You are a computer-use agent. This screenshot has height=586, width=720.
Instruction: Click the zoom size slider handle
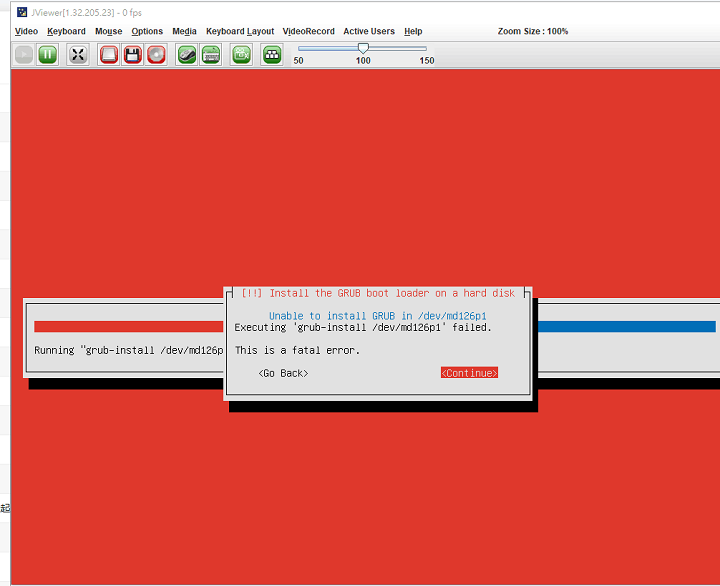click(x=363, y=48)
